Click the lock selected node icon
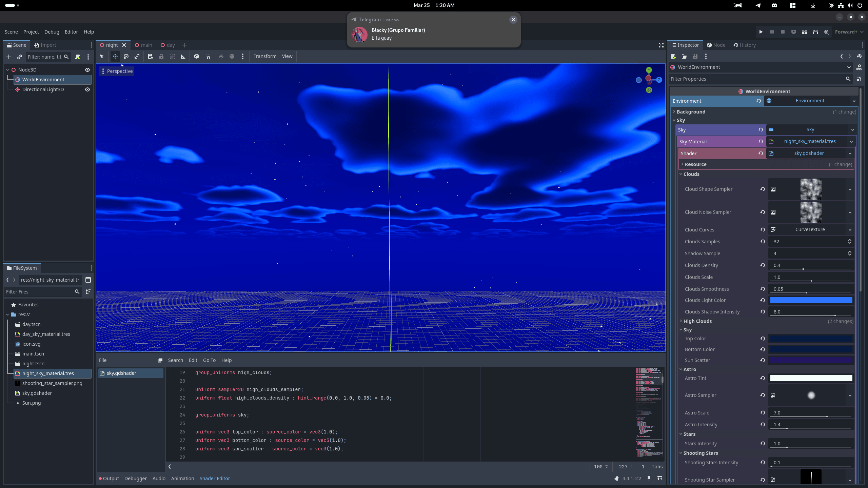The height and width of the screenshot is (488, 868). click(161, 56)
